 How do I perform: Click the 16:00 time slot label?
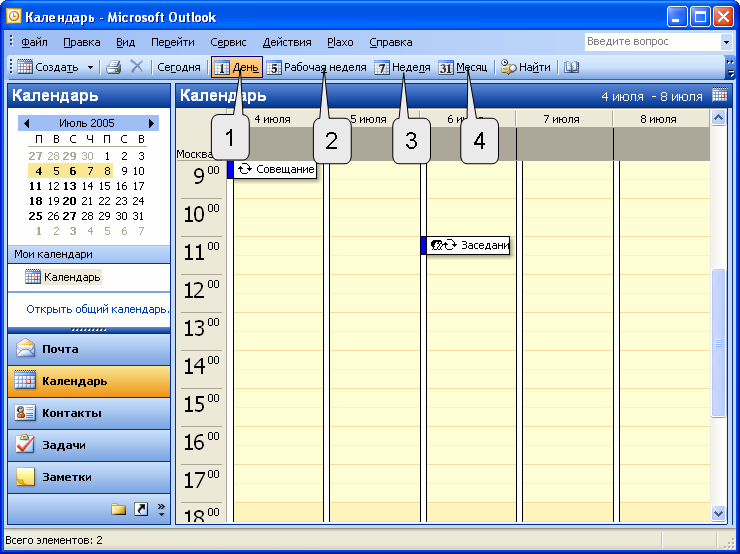(x=202, y=442)
